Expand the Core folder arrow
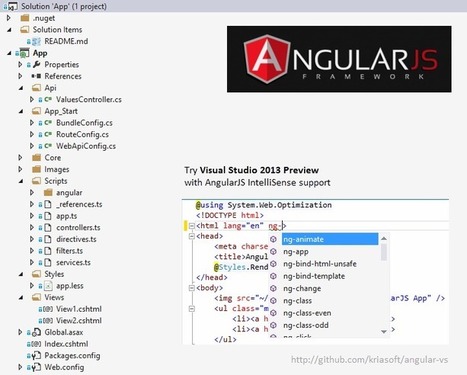The image size is (467, 375). 20,158
